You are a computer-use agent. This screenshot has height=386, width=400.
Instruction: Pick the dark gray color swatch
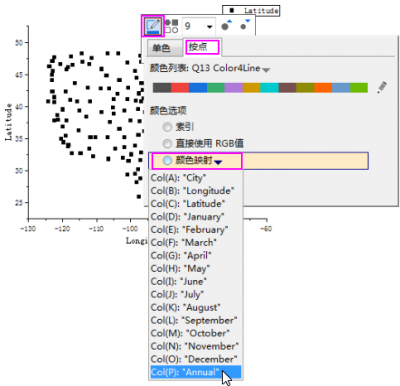(x=162, y=88)
